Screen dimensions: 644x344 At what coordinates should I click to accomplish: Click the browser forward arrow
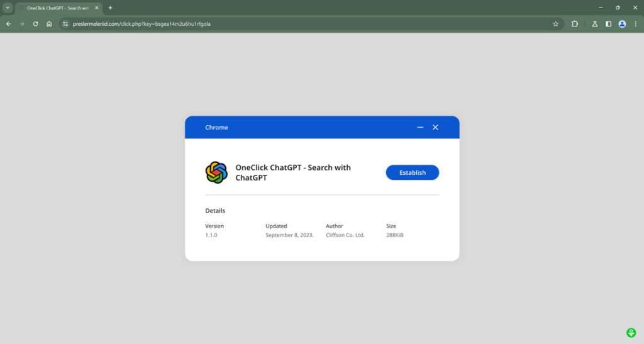click(22, 24)
